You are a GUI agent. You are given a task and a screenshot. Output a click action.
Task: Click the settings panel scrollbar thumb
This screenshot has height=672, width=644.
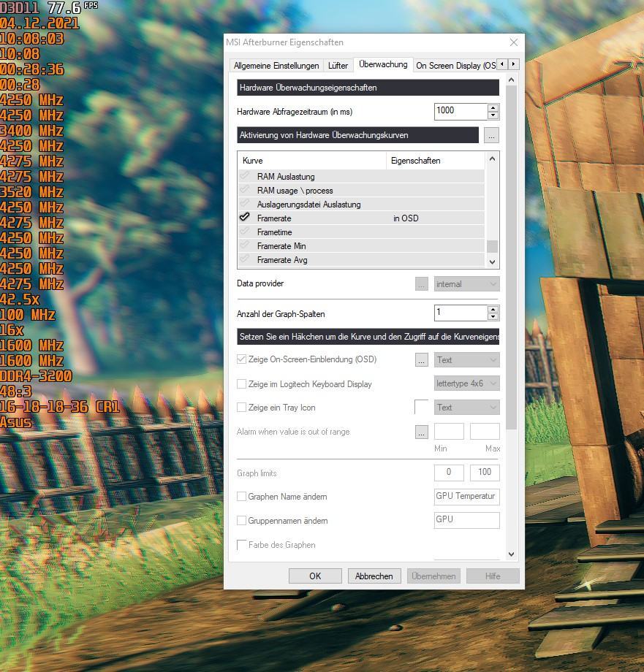511,257
